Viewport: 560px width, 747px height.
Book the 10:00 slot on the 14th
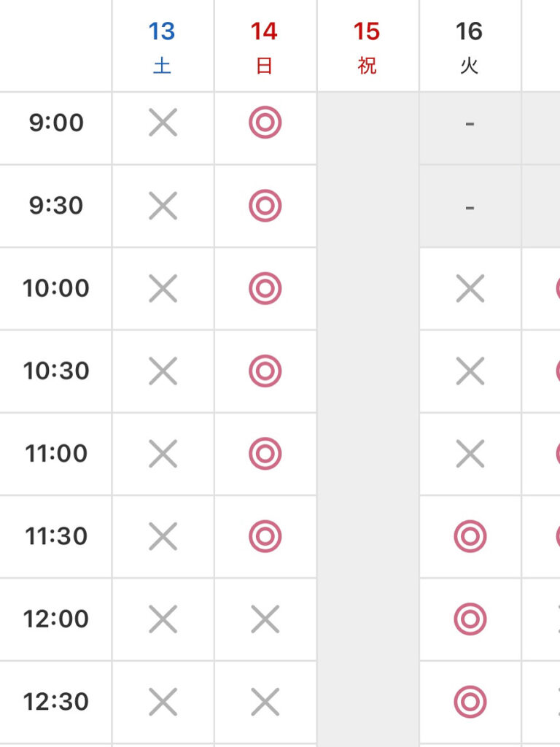[x=265, y=288]
